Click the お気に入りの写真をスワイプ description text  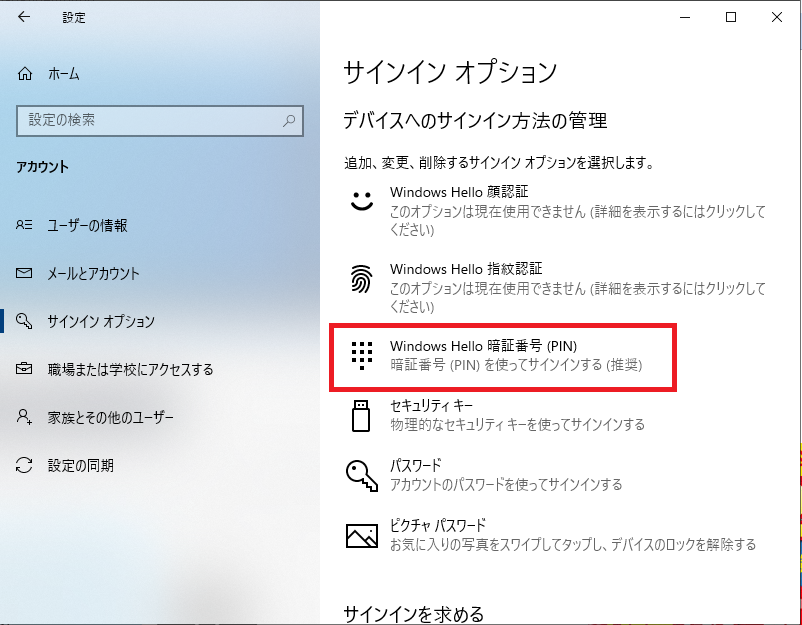click(573, 545)
